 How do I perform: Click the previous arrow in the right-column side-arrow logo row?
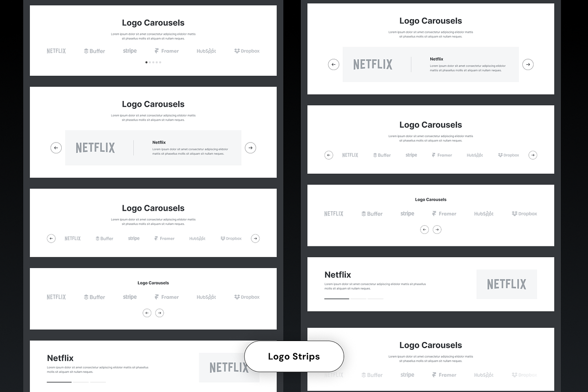click(329, 155)
